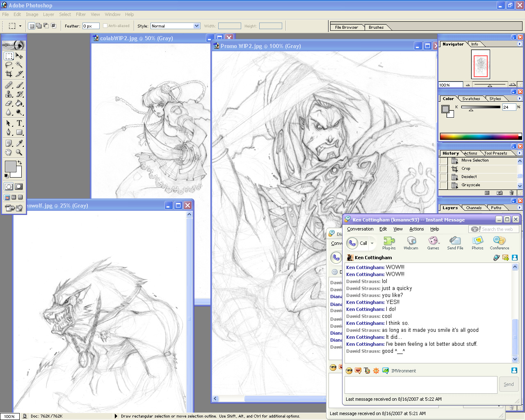The width and height of the screenshot is (525, 420).
Task: Open Actions menu in Instant Message window
Action: pyautogui.click(x=416, y=229)
